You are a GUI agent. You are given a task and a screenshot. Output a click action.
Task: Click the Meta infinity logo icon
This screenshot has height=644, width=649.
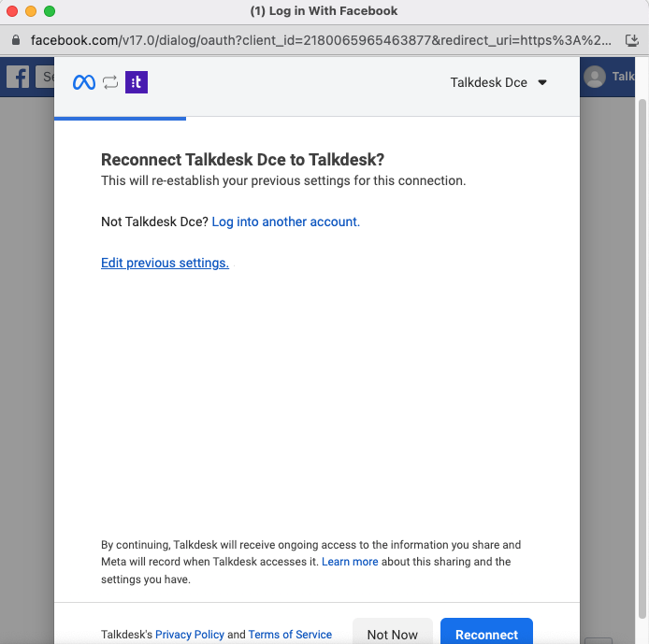84,82
